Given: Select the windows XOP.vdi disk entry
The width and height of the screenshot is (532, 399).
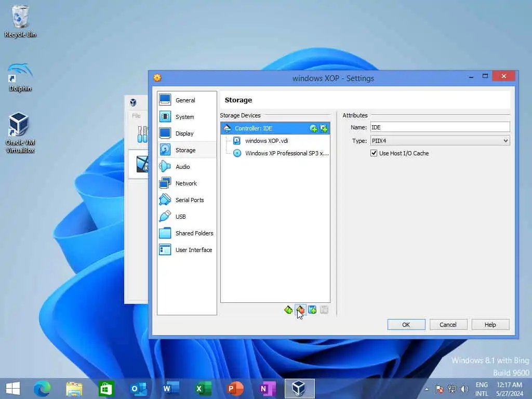Looking at the screenshot, I should click(x=267, y=141).
